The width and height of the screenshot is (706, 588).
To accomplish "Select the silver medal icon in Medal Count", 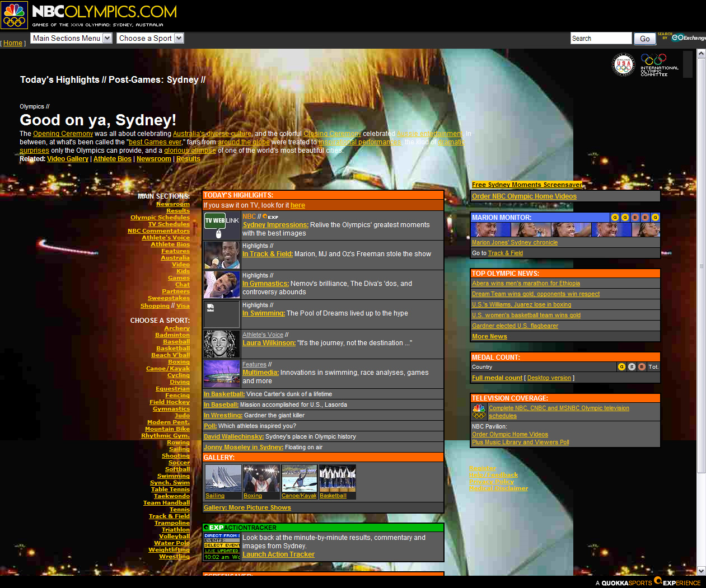I will click(632, 367).
